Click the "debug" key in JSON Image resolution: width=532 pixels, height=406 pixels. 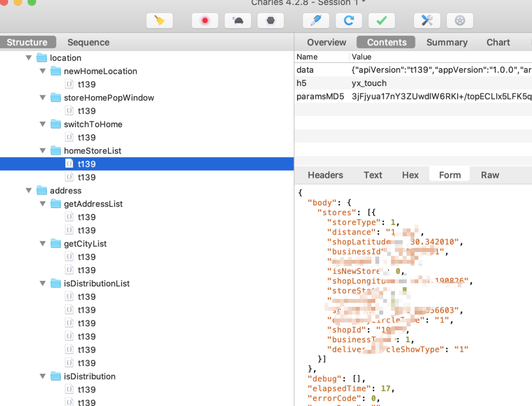coord(324,379)
